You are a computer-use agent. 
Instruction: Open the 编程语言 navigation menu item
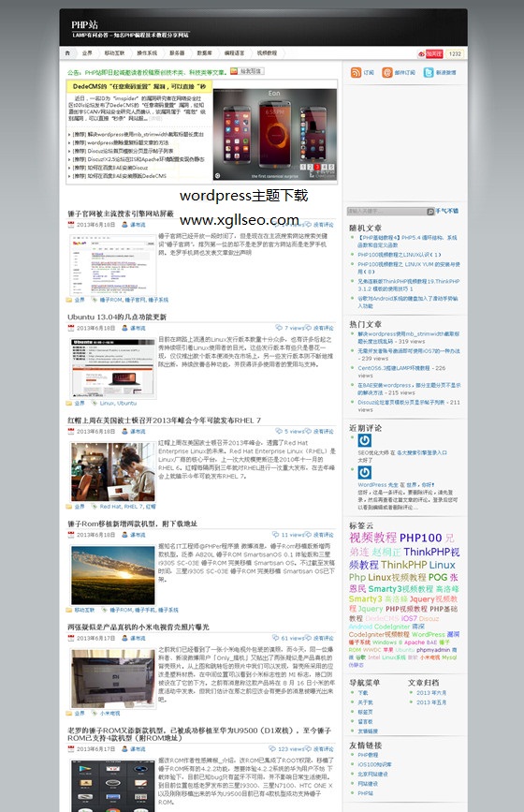[234, 53]
